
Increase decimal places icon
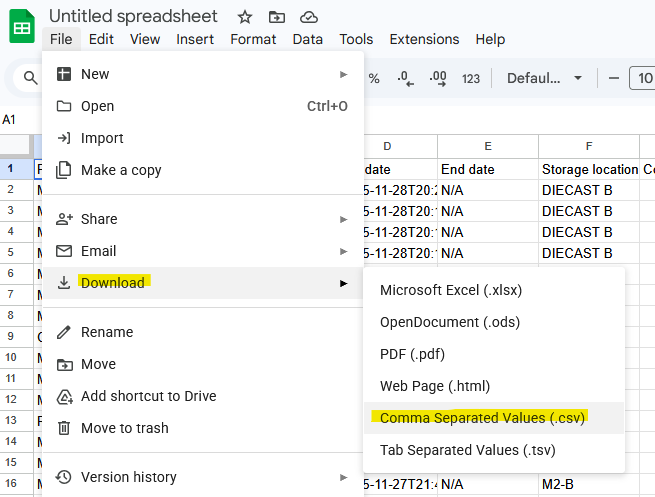438,78
